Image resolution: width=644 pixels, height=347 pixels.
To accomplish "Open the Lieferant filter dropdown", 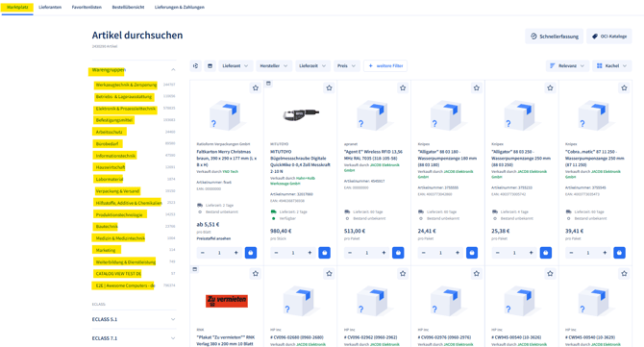I will point(235,65).
